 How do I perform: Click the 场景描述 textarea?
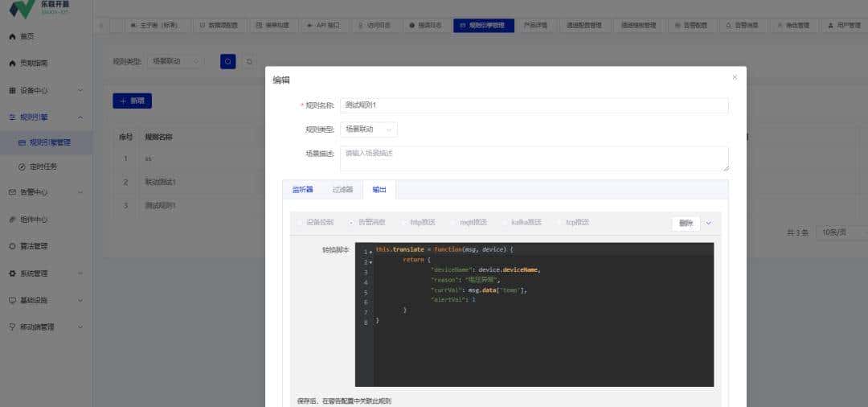point(534,158)
